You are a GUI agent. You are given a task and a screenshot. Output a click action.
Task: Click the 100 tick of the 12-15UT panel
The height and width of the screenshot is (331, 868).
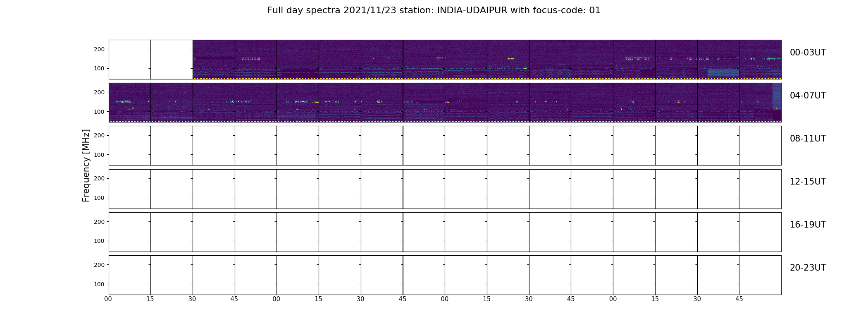click(99, 198)
